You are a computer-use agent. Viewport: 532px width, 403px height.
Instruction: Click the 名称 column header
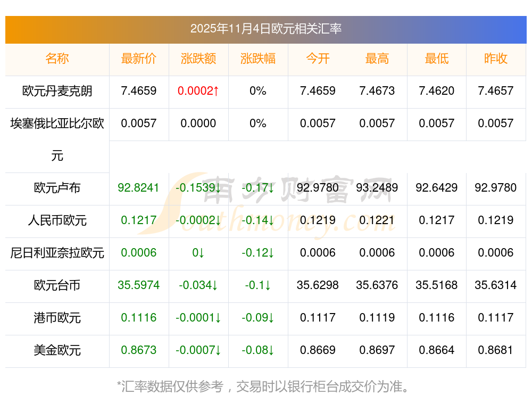coord(57,59)
